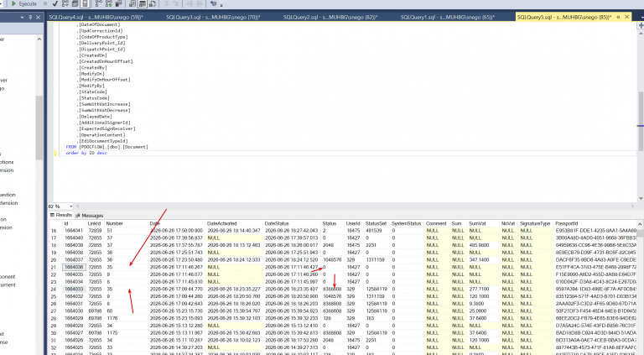Click the DateActivated column header

[x=221, y=223]
